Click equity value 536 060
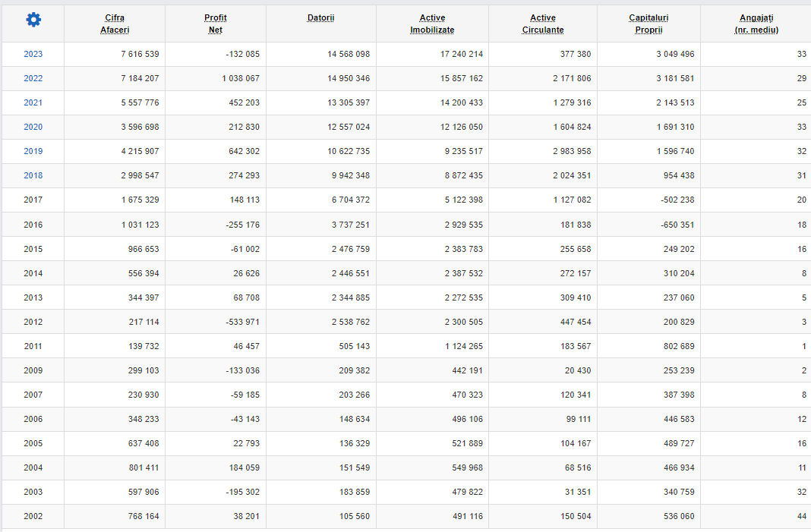 point(679,517)
